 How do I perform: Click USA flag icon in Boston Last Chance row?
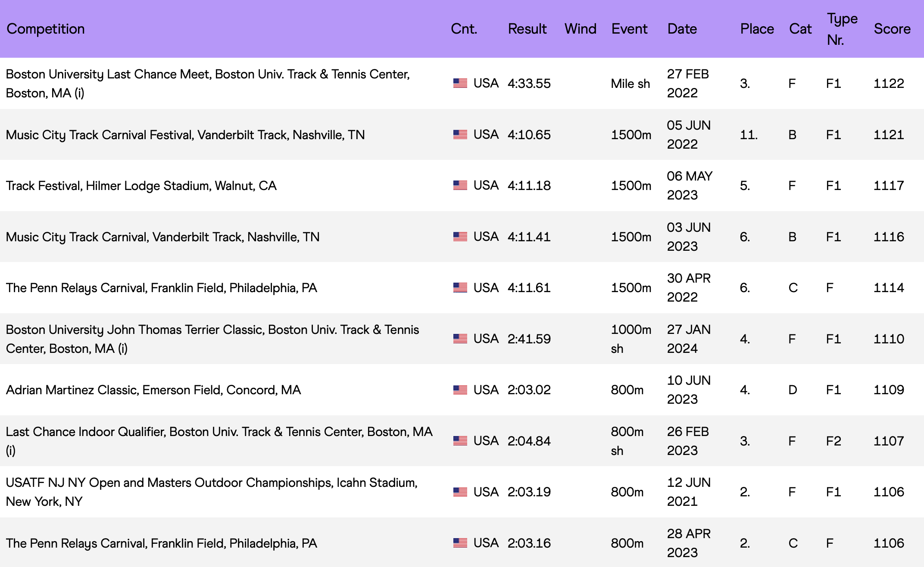460,83
